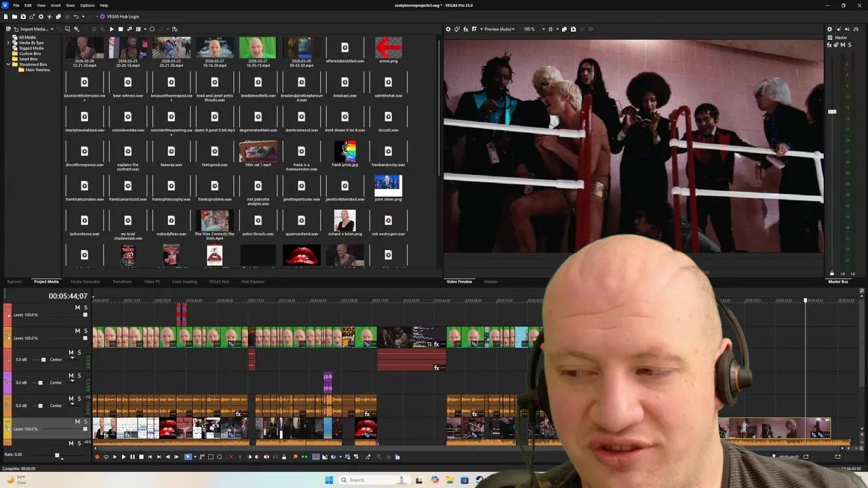Switch to the Color Grading tab

tap(184, 281)
